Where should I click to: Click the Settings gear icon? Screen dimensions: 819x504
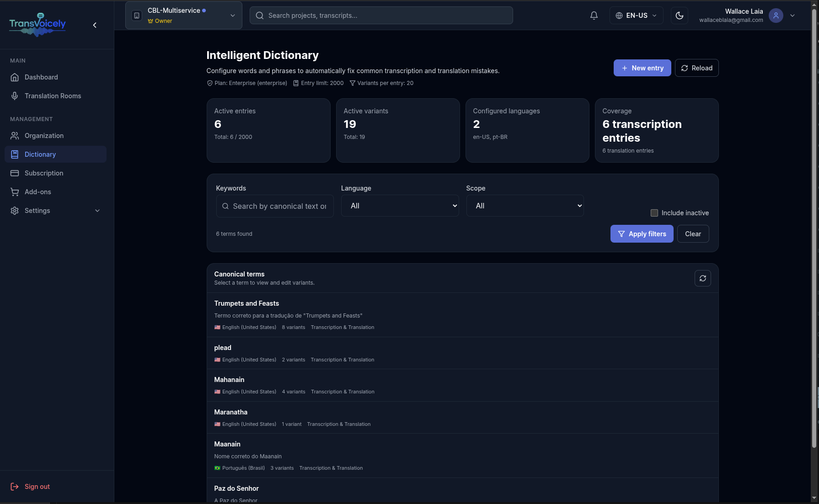click(15, 211)
